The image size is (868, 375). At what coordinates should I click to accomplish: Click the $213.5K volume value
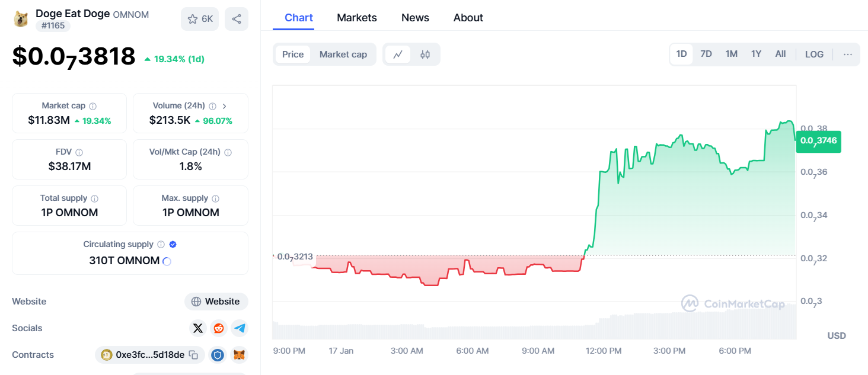pyautogui.click(x=170, y=120)
